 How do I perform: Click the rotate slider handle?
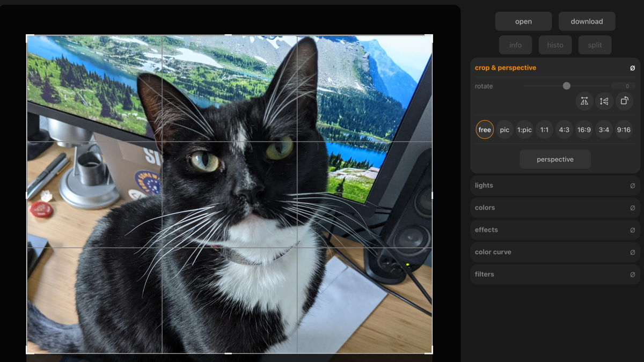(566, 86)
